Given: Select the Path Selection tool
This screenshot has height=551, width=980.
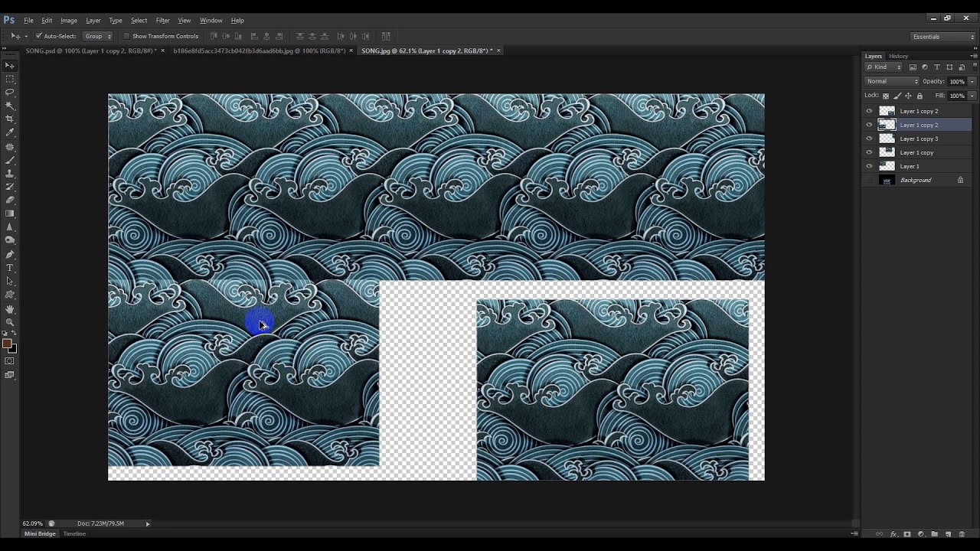Looking at the screenshot, I should [x=10, y=281].
